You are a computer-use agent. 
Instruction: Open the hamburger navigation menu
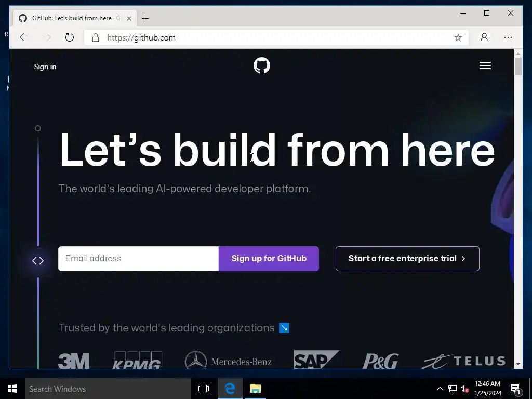(x=485, y=65)
